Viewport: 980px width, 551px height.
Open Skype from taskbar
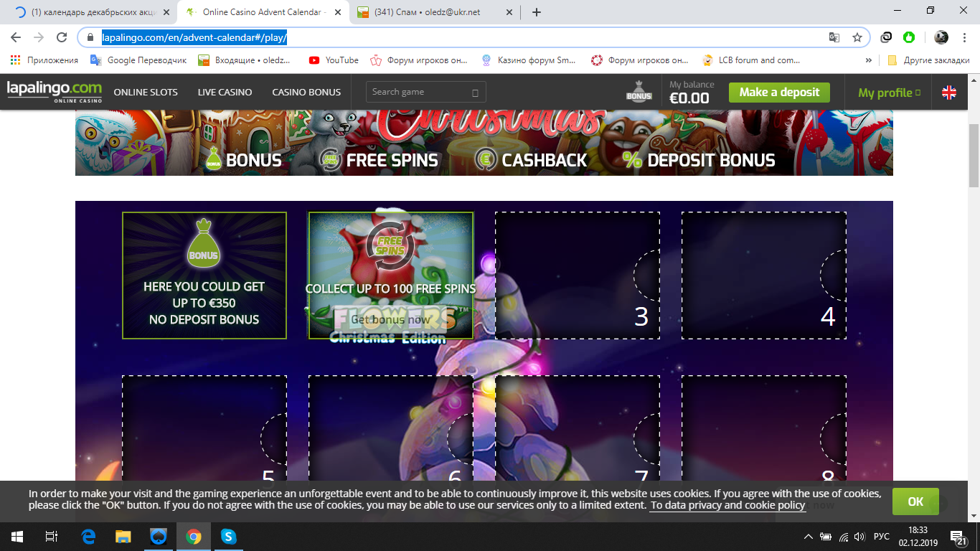coord(228,536)
